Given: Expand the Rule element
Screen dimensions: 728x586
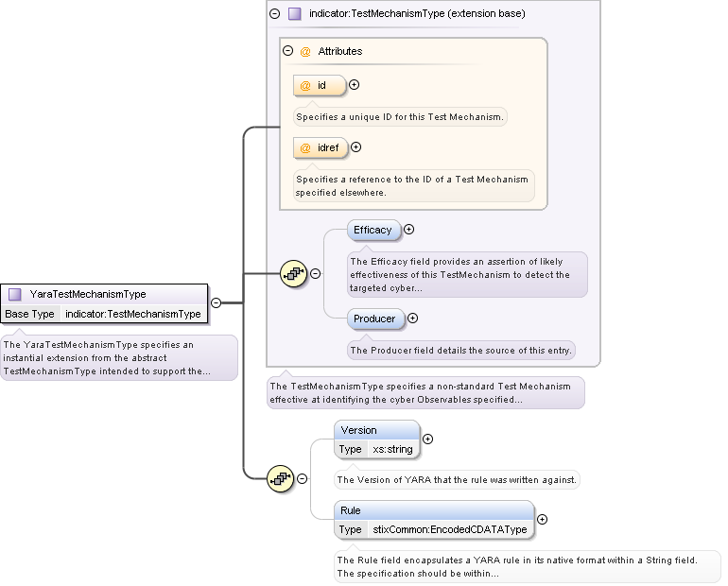Looking at the screenshot, I should point(543,519).
